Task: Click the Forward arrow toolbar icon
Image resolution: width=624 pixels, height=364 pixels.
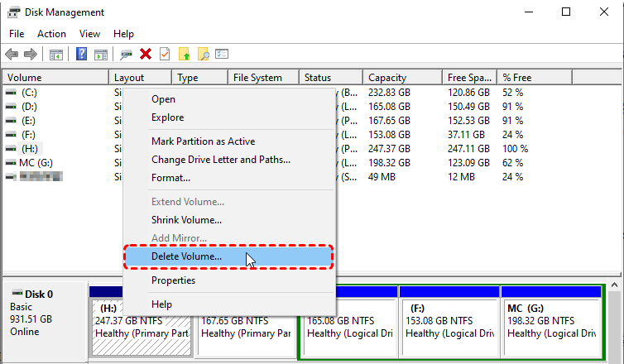Action: tap(31, 55)
